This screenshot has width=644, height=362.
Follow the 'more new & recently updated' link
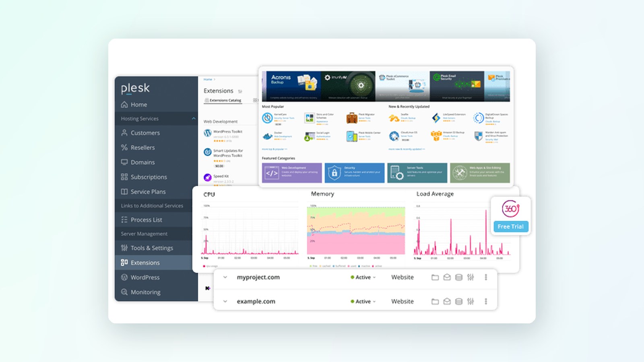click(x=407, y=149)
